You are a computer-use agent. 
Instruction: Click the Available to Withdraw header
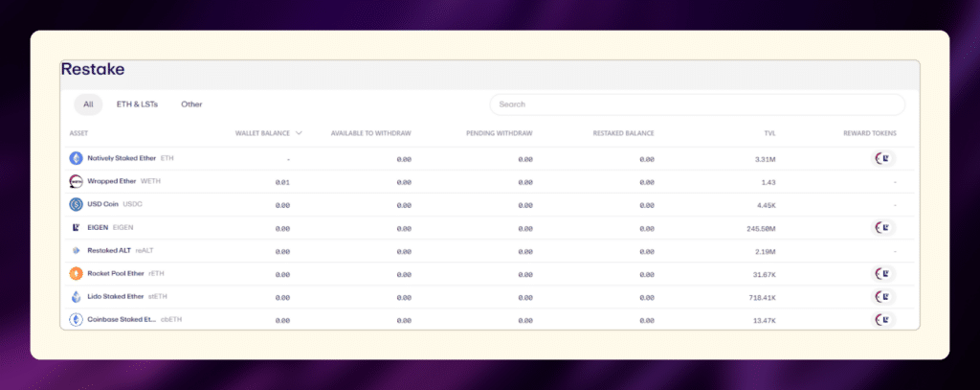pos(370,133)
